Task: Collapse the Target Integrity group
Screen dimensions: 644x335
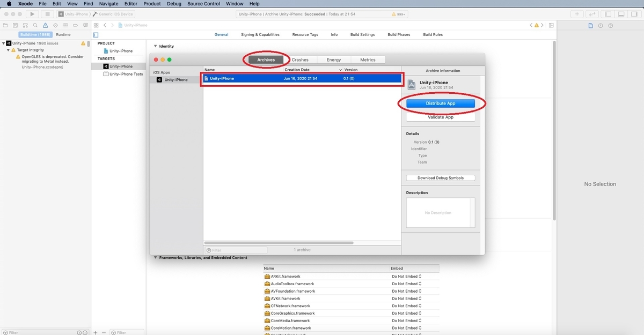Action: [9, 50]
